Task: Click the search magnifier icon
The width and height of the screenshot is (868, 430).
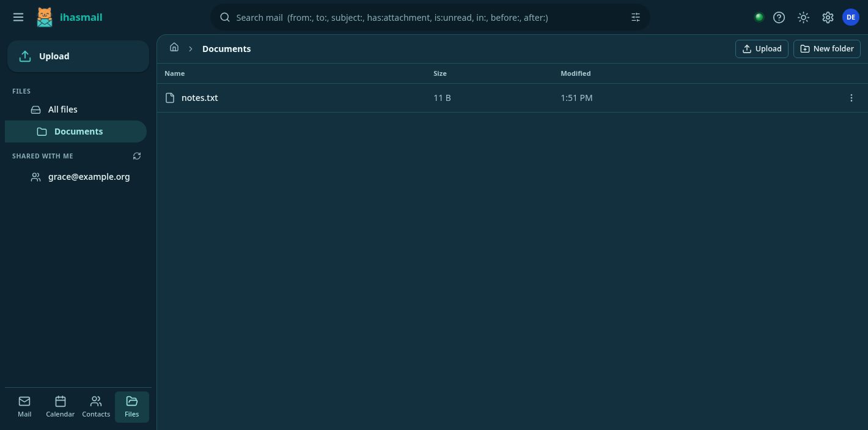Action: pos(225,17)
